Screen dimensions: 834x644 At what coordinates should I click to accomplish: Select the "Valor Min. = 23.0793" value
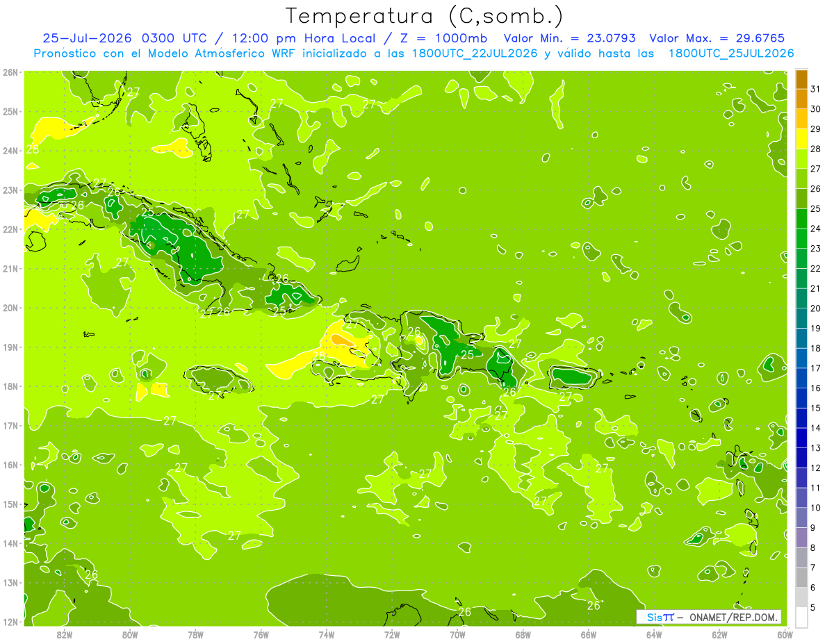click(x=570, y=39)
